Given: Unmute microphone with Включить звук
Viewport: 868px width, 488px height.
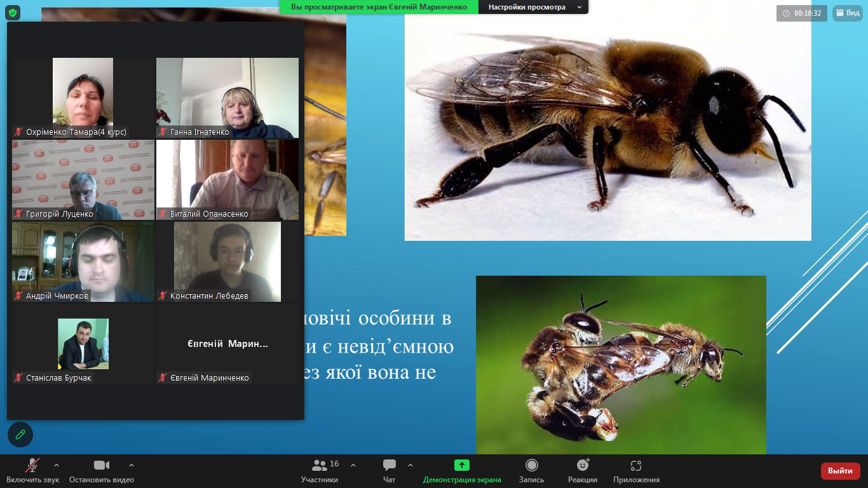Looking at the screenshot, I should [x=32, y=471].
